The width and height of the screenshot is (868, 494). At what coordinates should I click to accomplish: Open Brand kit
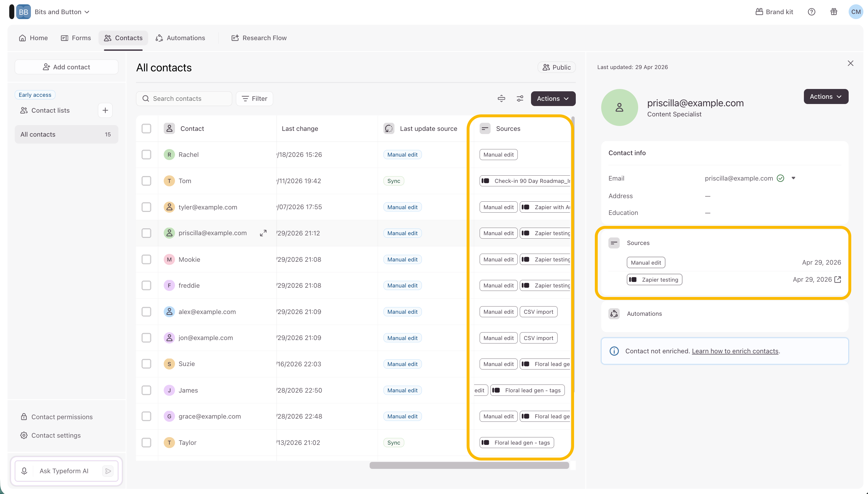click(x=774, y=12)
